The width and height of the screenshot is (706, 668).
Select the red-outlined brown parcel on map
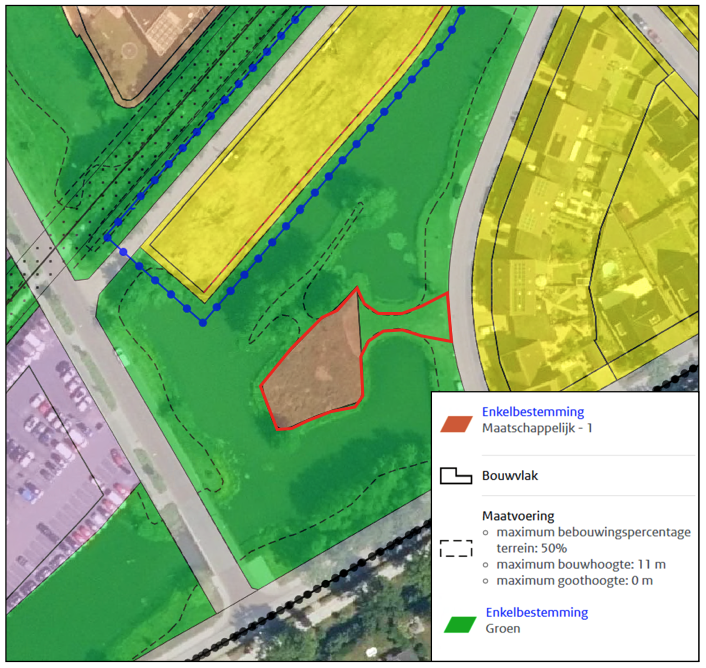[x=317, y=372]
